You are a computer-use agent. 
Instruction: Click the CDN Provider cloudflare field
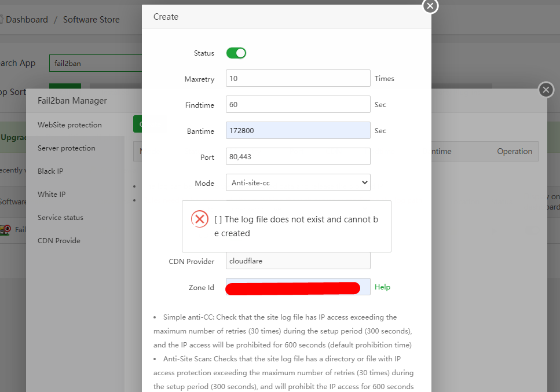pyautogui.click(x=298, y=261)
